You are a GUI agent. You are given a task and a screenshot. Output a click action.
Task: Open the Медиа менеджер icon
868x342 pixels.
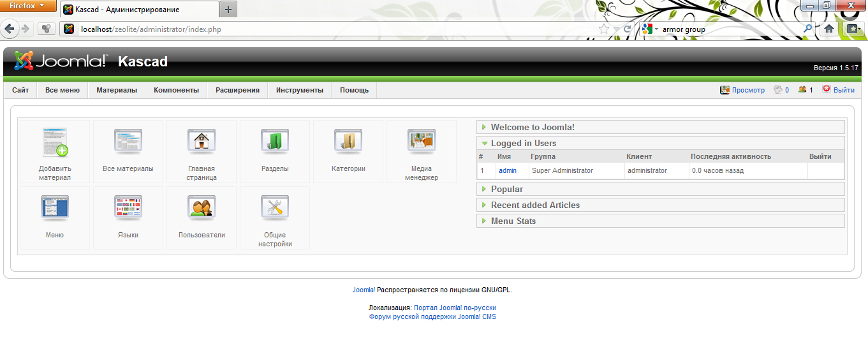(422, 152)
